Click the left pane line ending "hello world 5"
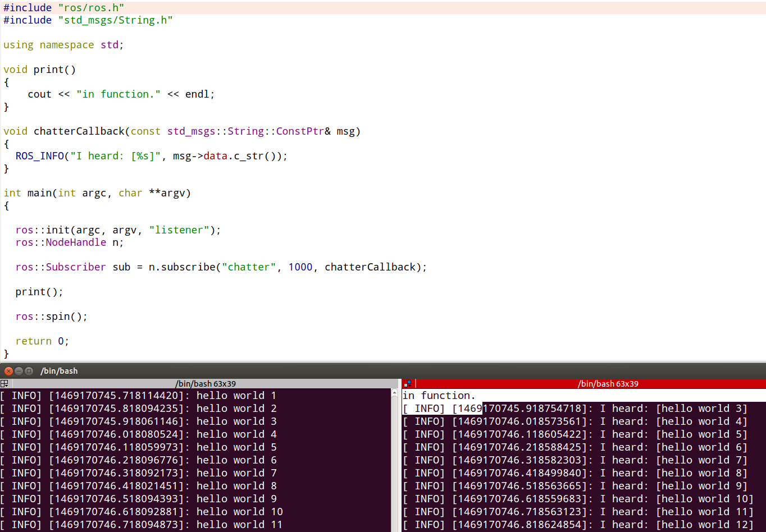The image size is (766, 532). [138, 447]
